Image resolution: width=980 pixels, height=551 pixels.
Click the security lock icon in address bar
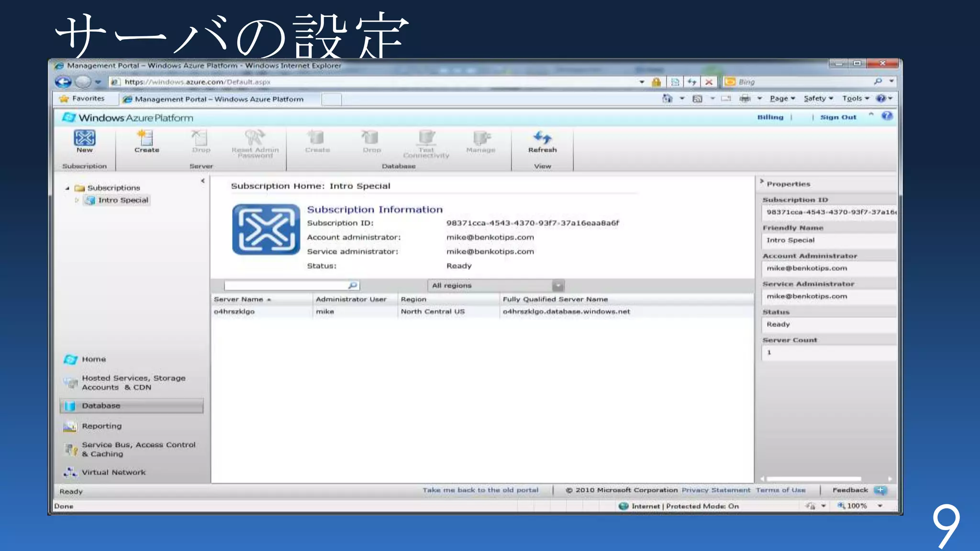(x=657, y=82)
